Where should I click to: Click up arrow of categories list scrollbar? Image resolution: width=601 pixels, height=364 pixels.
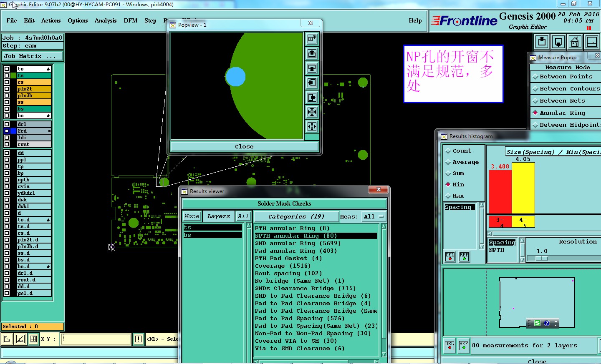[384, 226]
